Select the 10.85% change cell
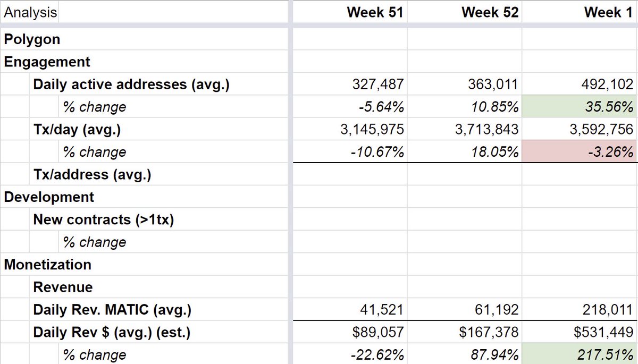 point(465,107)
